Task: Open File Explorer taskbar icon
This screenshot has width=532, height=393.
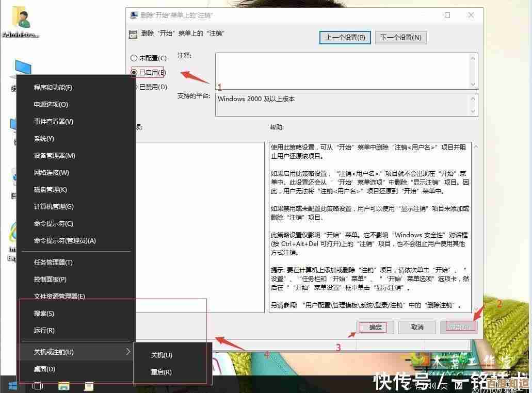Action: click(x=63, y=385)
